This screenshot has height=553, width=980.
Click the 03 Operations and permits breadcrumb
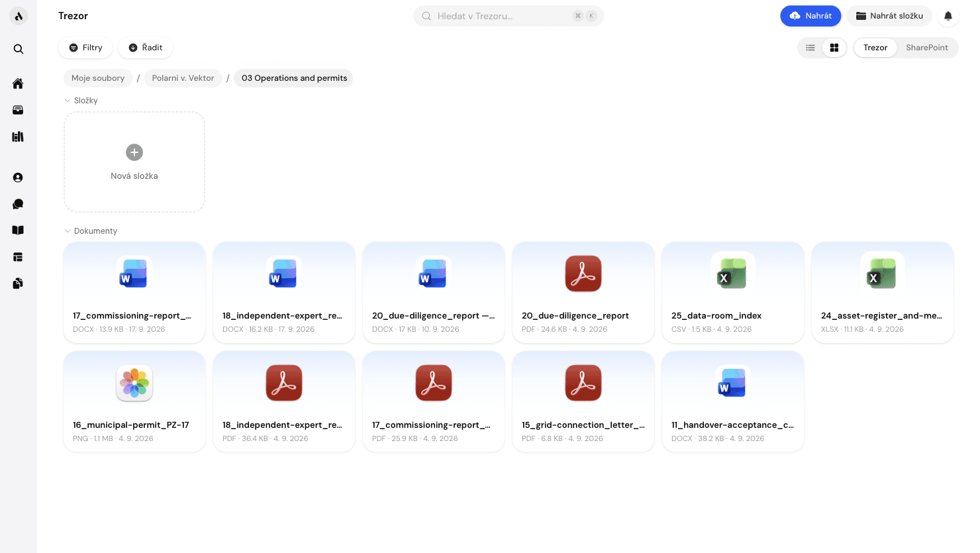[294, 78]
